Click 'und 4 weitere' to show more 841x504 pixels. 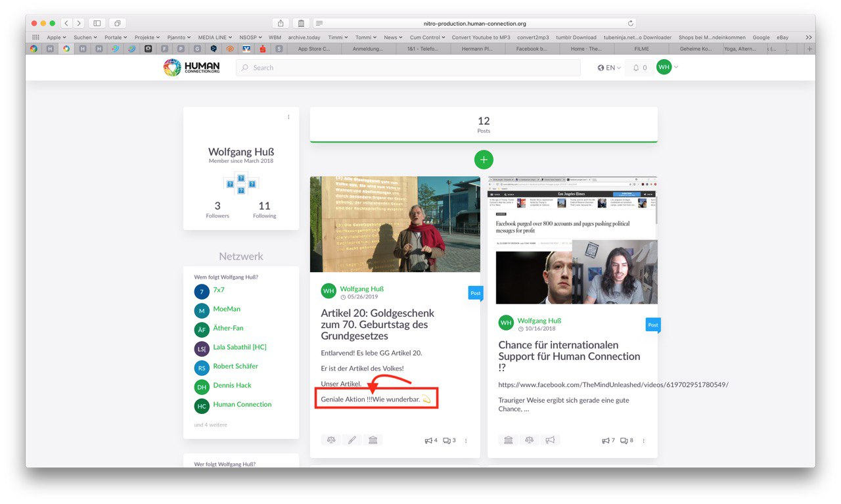coord(210,424)
